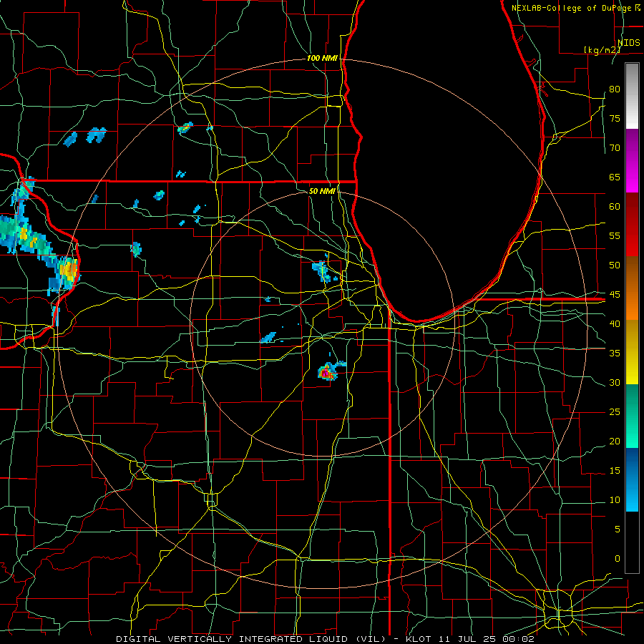Click the 25 value on the VIL scale
The image size is (644, 644).
point(615,412)
